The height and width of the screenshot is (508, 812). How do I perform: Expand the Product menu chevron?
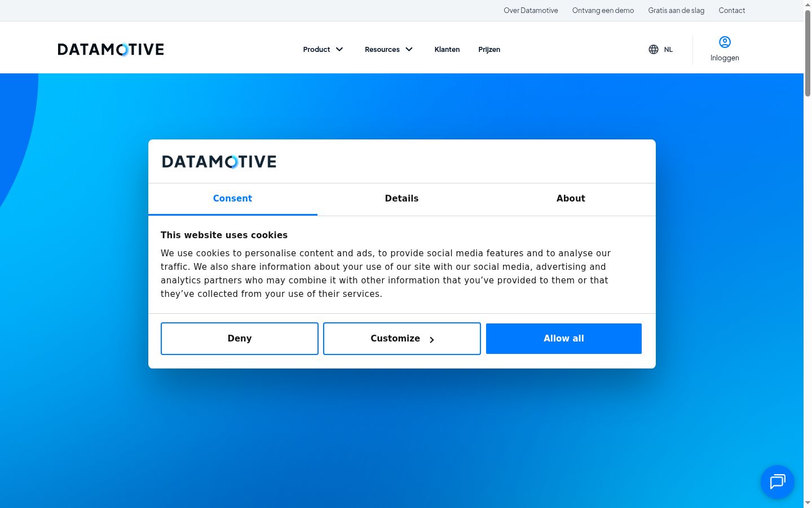(339, 50)
